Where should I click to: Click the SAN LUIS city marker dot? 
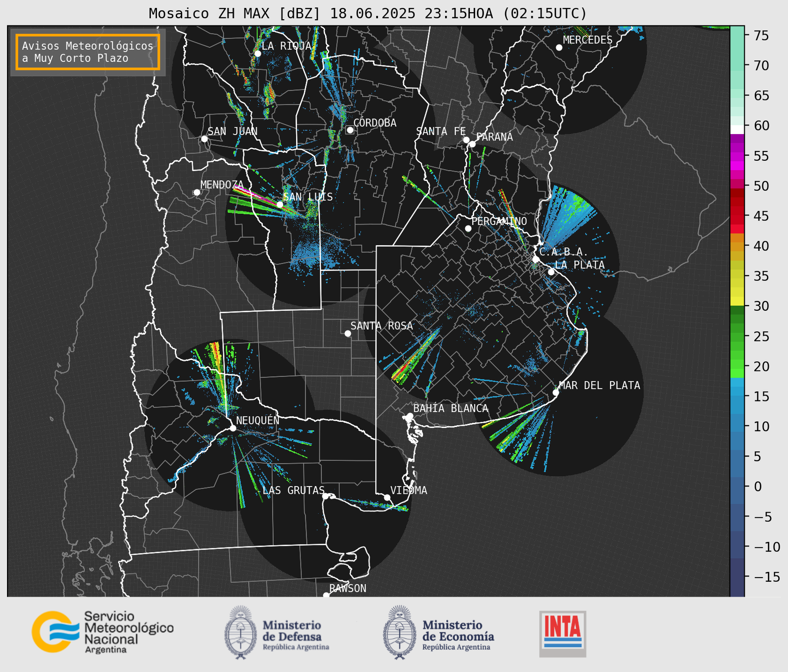click(280, 204)
